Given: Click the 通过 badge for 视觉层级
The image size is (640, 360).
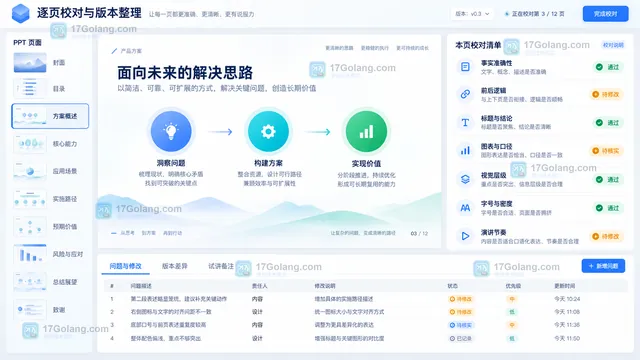Looking at the screenshot, I should coord(608,179).
